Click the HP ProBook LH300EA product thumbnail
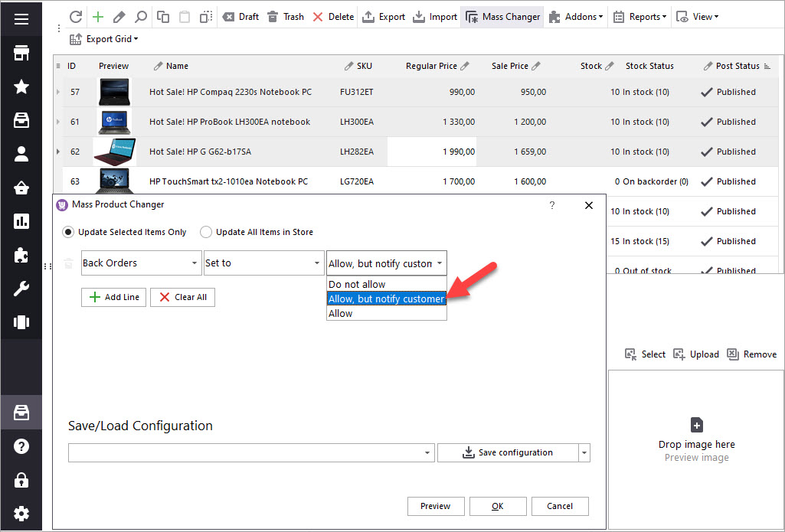The image size is (785, 532). [114, 122]
